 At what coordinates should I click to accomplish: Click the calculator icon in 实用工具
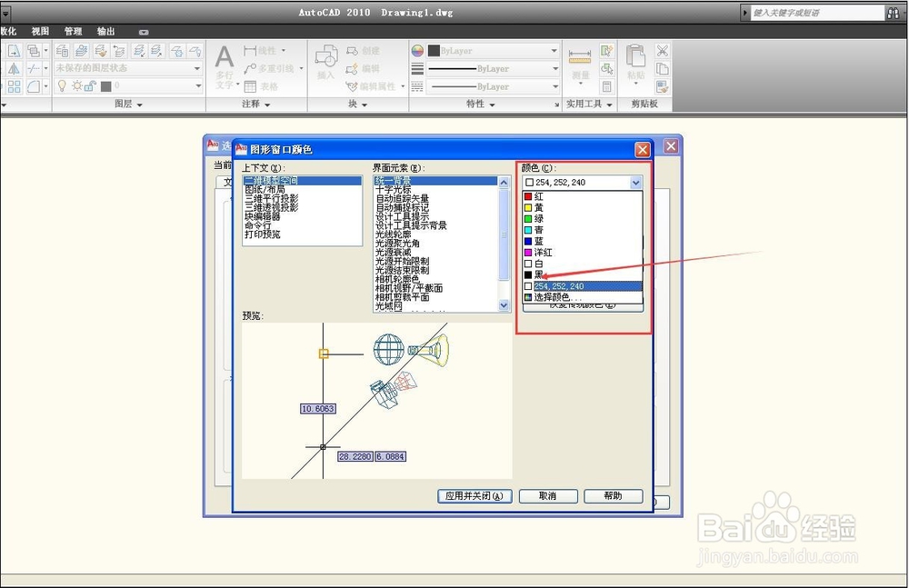[607, 86]
